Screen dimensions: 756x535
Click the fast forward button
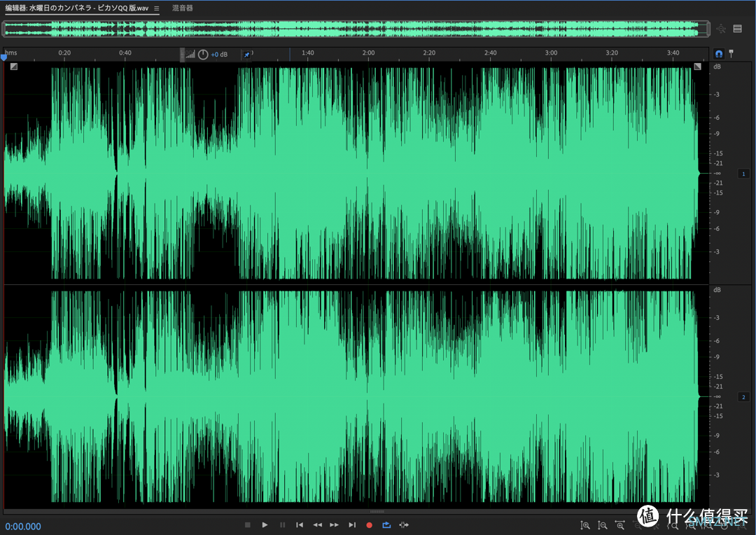point(334,525)
